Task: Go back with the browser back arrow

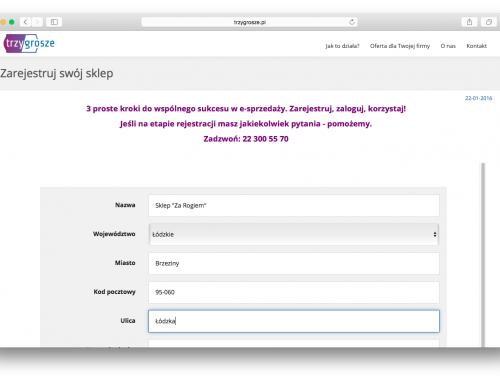Action: click(x=26, y=22)
